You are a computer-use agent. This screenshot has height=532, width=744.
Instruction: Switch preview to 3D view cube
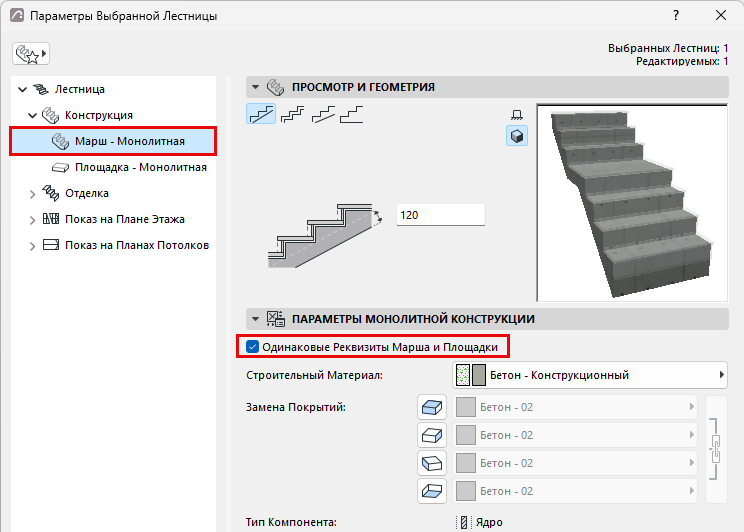point(517,136)
